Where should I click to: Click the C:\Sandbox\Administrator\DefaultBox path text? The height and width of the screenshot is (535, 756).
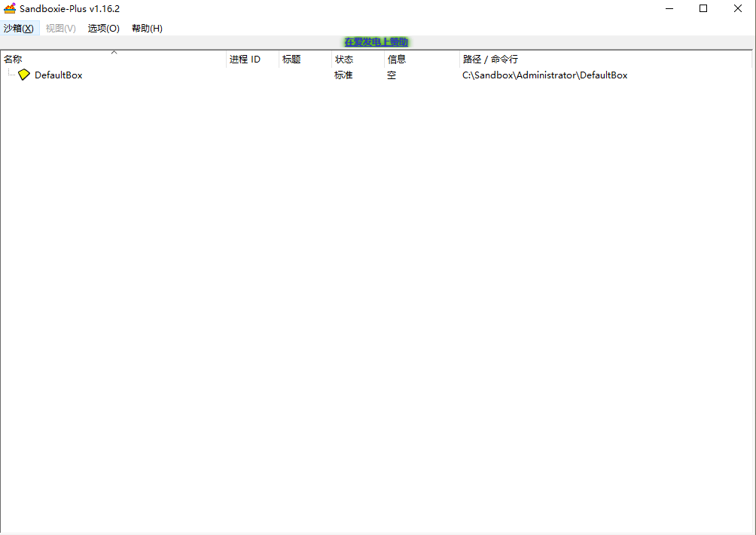coord(545,75)
